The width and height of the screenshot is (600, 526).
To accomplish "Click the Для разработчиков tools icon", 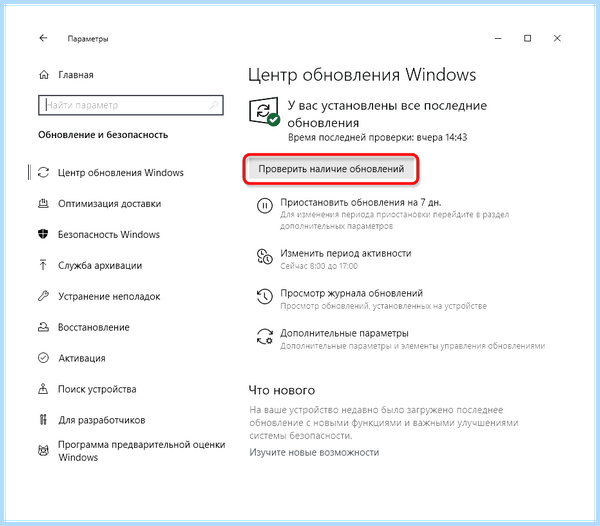I will (x=43, y=420).
